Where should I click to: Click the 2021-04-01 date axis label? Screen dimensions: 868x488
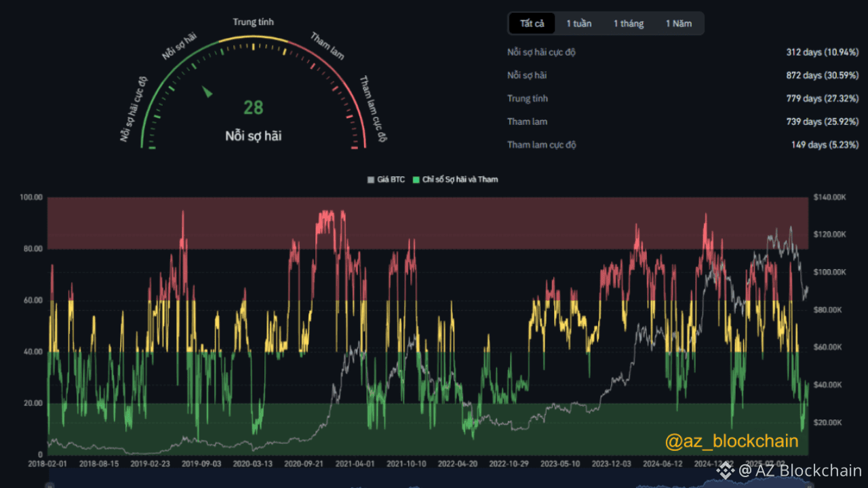click(355, 464)
